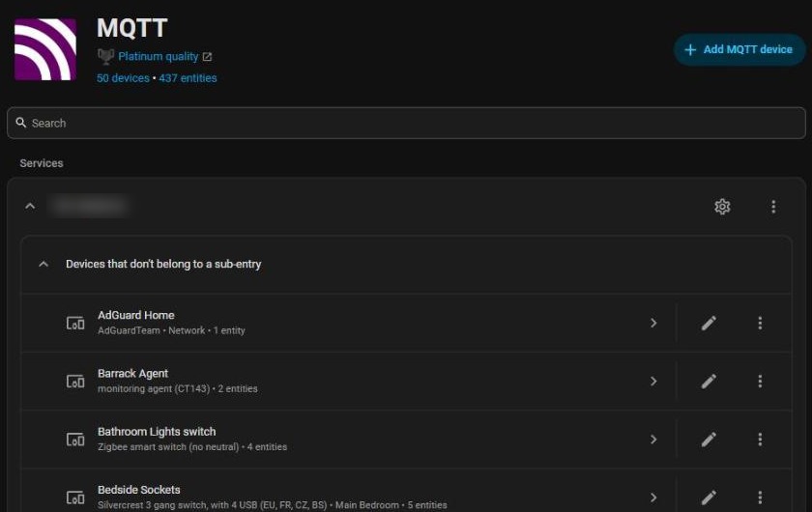
Task: Open the Barrack Agent device row
Action: pyautogui.click(x=406, y=382)
